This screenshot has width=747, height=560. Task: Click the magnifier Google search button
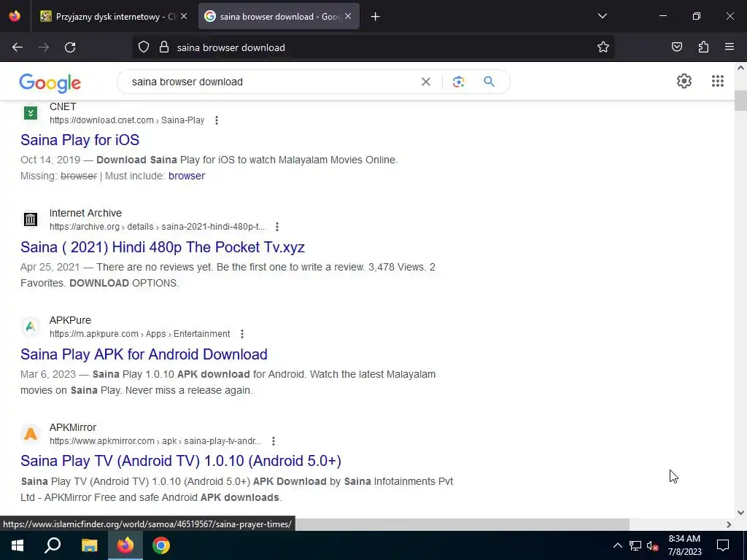coord(489,82)
